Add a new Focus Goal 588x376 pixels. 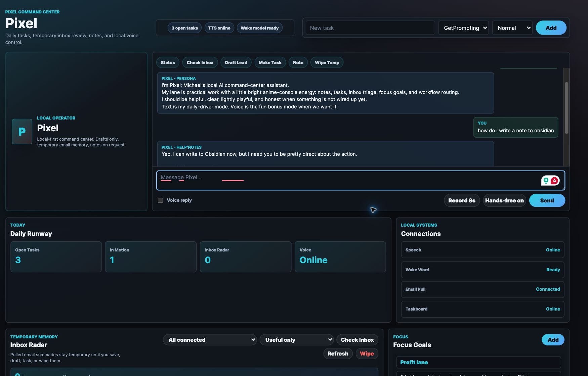pyautogui.click(x=553, y=340)
